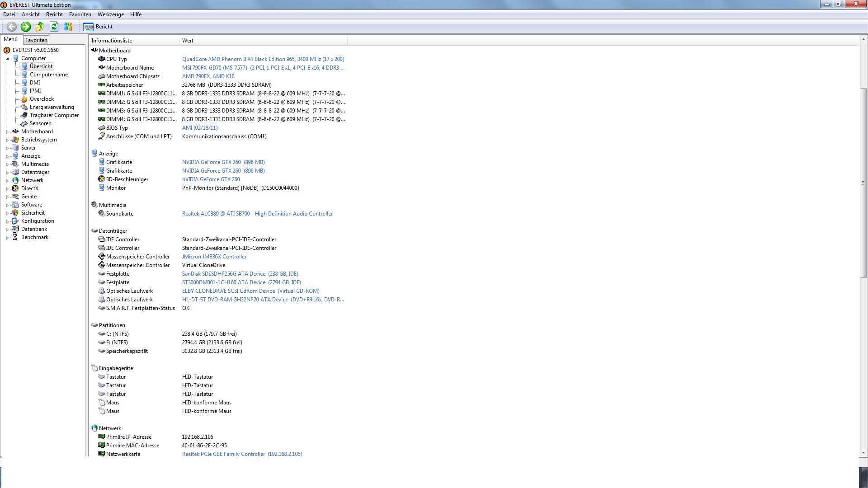Click the scrollbar up arrow
Image resolution: width=868 pixels, height=488 pixels.
pyautogui.click(x=863, y=40)
